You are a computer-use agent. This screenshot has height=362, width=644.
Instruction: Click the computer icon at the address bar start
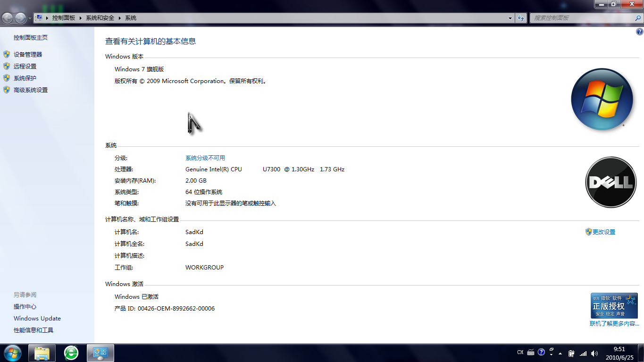tap(39, 18)
